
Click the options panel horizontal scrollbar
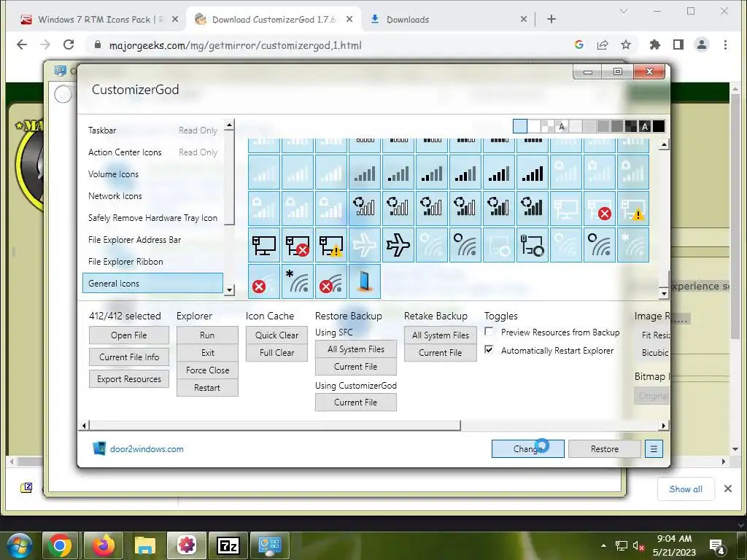pyautogui.click(x=275, y=425)
